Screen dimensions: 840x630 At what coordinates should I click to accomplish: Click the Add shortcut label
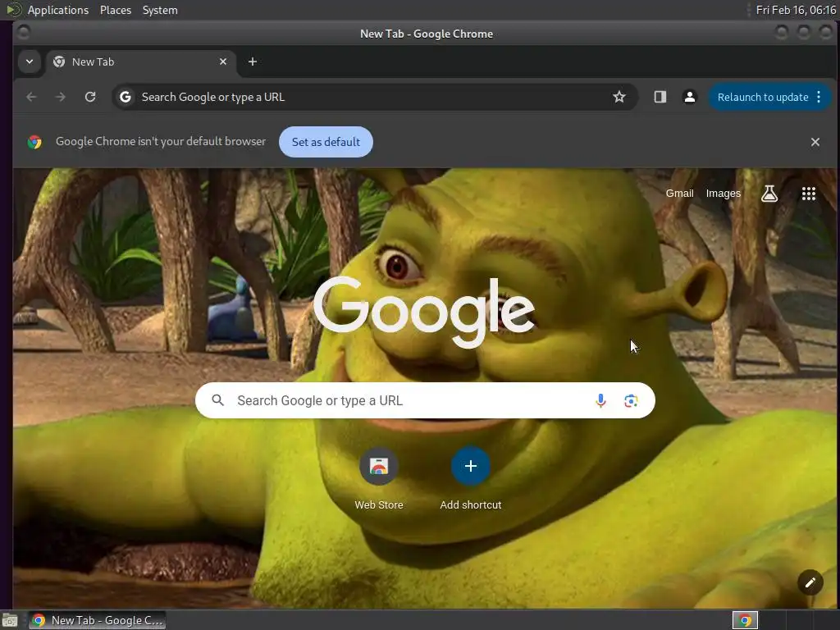point(470,504)
